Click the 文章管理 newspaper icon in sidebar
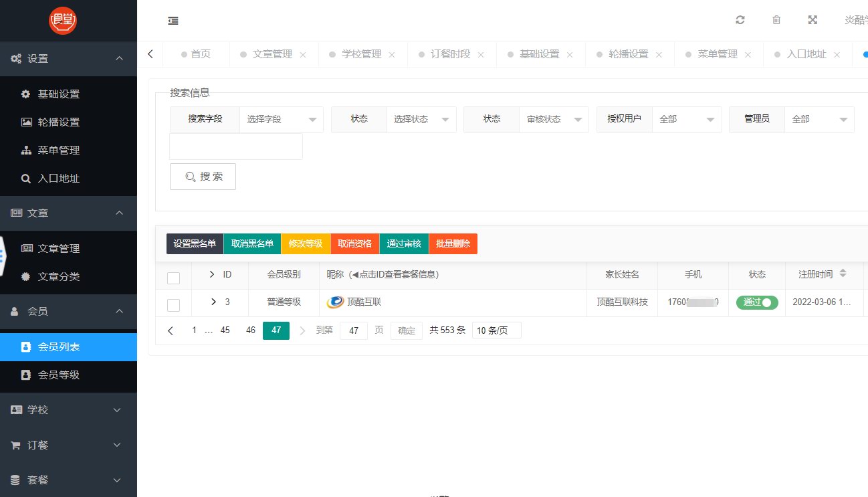 click(x=27, y=248)
